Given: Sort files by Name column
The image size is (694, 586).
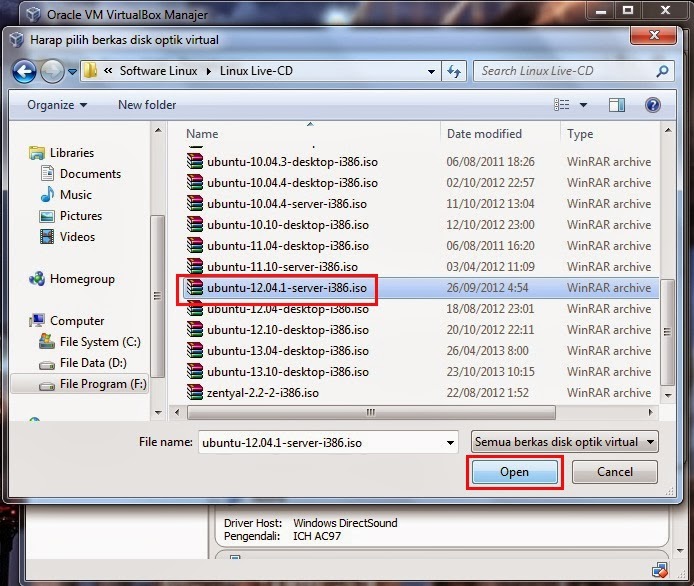Looking at the screenshot, I should [202, 134].
